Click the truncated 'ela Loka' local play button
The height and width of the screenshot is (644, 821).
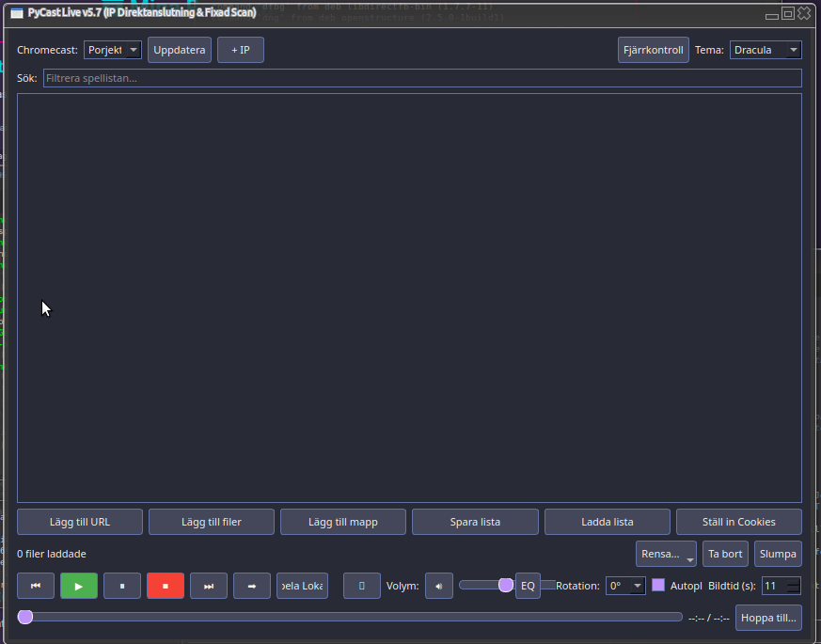coord(302,586)
